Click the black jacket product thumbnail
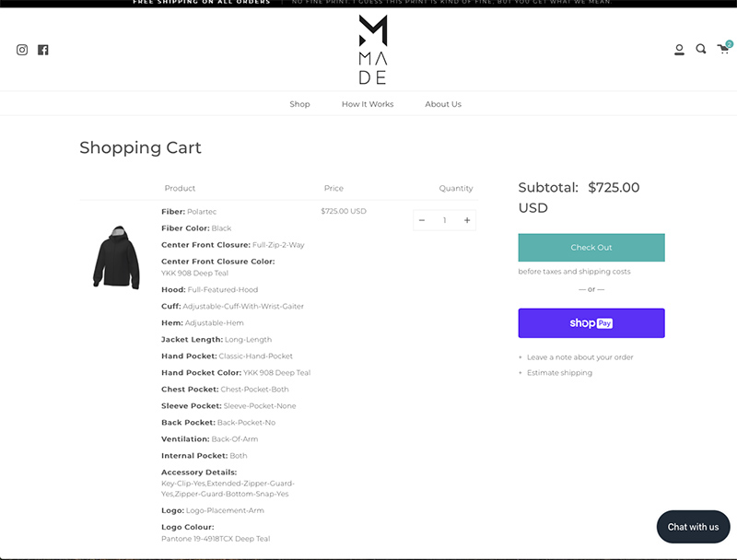The height and width of the screenshot is (560, 737). [117, 256]
